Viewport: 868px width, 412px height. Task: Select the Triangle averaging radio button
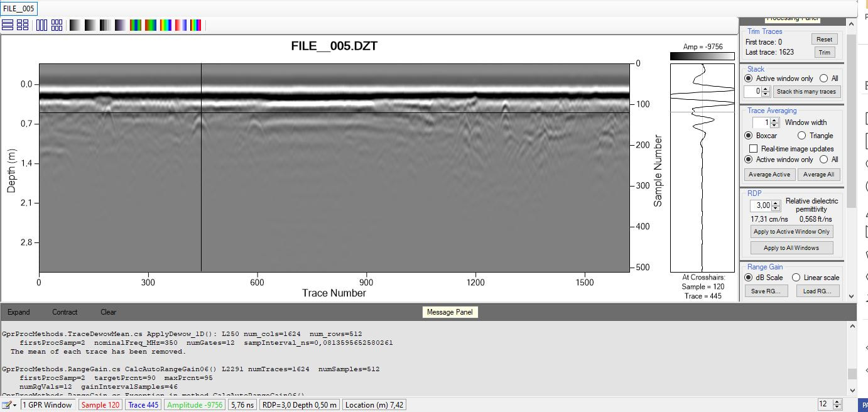[801, 136]
